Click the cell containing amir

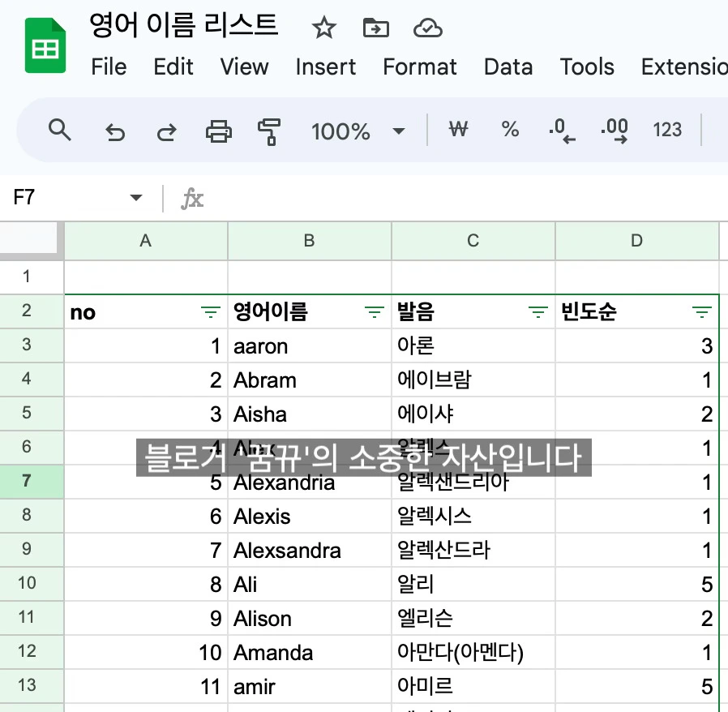pyautogui.click(x=310, y=686)
